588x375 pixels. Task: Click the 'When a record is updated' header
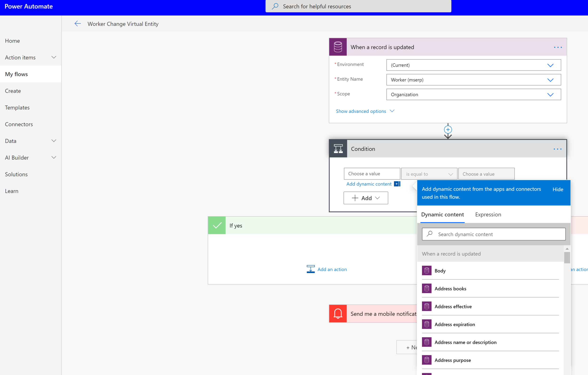coord(448,47)
